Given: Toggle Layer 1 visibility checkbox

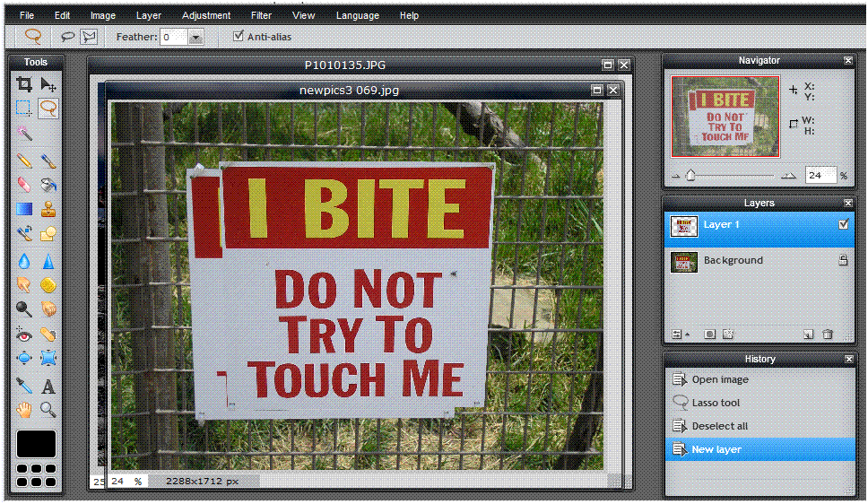Looking at the screenshot, I should click(843, 225).
